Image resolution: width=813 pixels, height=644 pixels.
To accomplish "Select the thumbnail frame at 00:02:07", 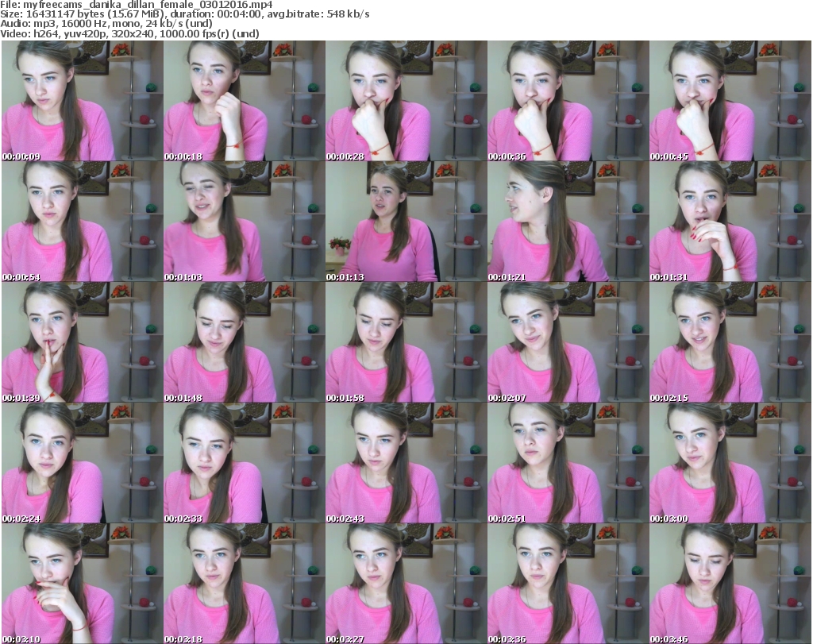I will 568,342.
